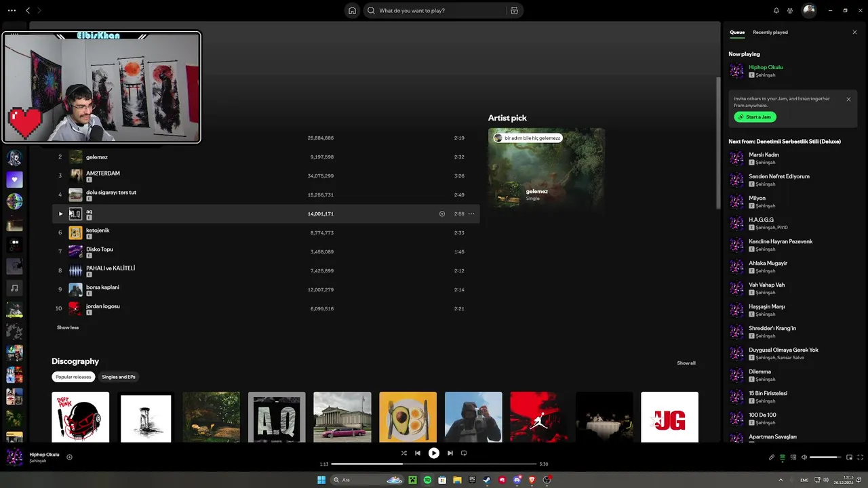868x488 pixels.
Task: Open more options for track aq
Action: (x=471, y=213)
